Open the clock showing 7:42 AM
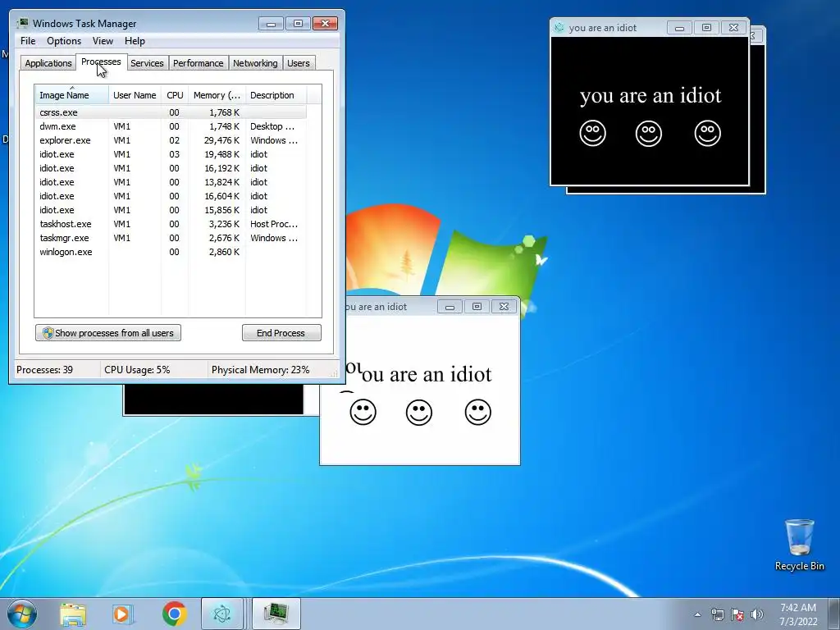 coord(798,614)
